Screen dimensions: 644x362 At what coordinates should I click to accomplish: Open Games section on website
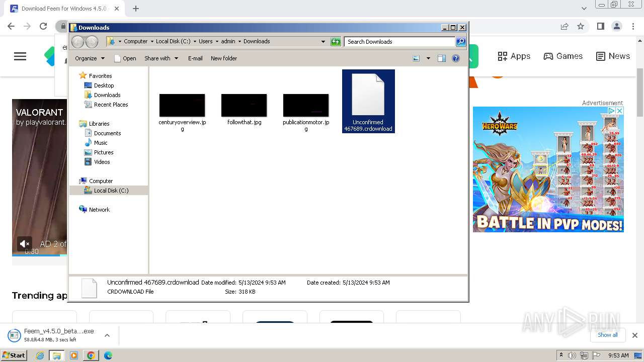coord(563,56)
